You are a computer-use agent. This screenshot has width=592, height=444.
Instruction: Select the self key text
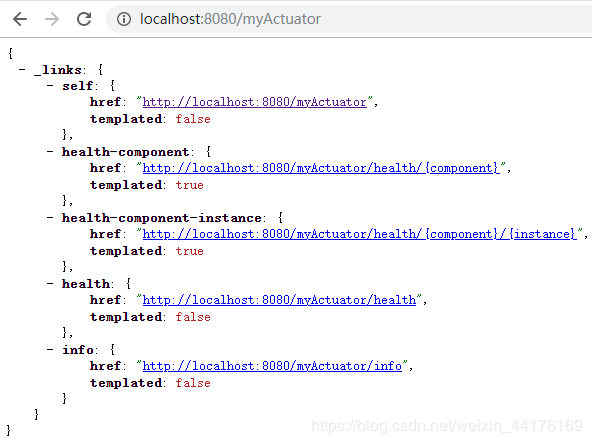(x=78, y=86)
